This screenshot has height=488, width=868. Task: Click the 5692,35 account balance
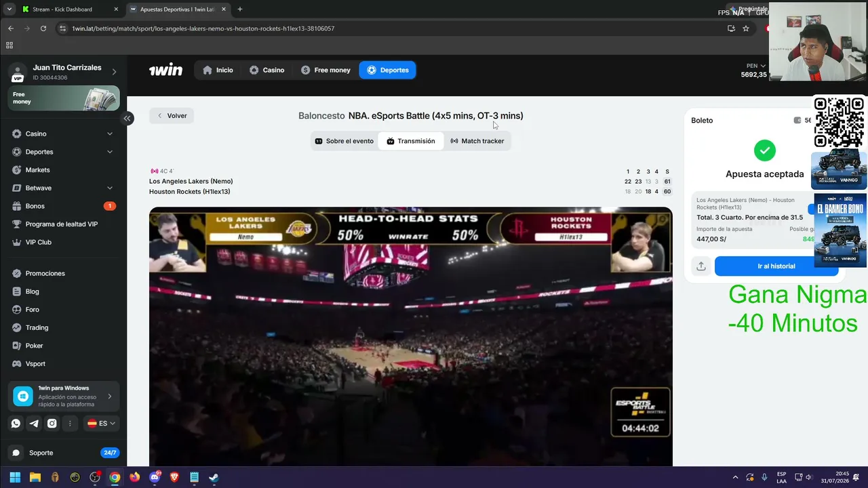(x=754, y=75)
